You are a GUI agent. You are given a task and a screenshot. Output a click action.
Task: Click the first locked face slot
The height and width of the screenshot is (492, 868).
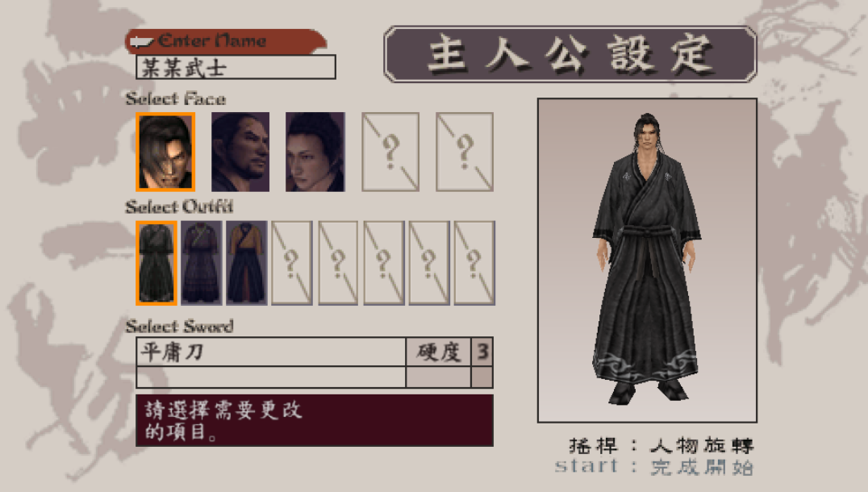click(x=390, y=152)
